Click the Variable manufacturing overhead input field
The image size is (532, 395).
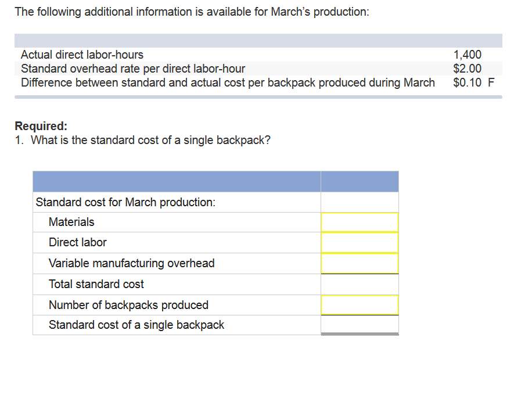coord(360,263)
